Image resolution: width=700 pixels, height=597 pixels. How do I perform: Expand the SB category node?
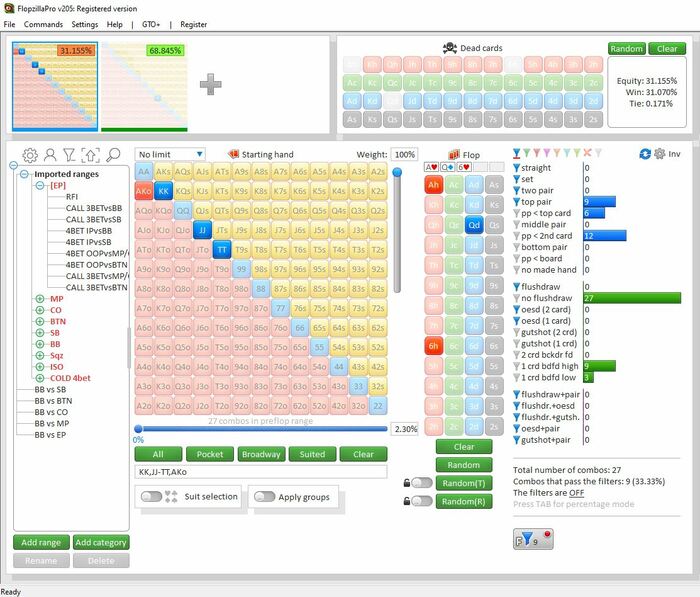pyautogui.click(x=40, y=333)
